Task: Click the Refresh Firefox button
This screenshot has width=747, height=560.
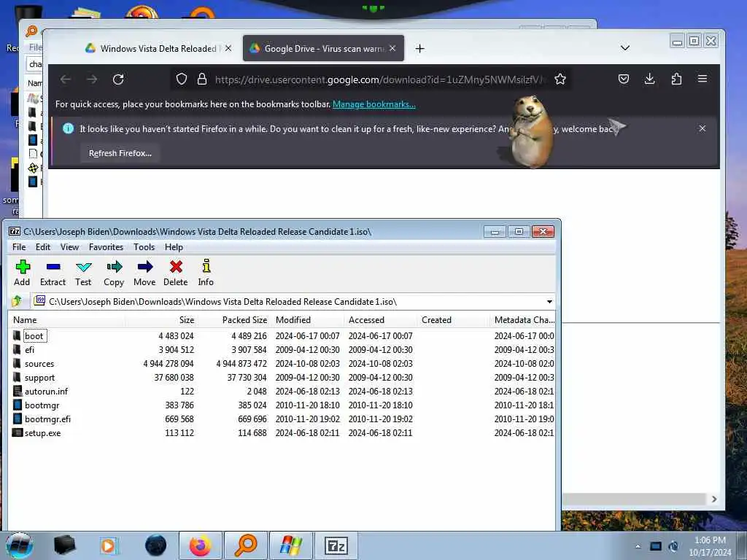Action: point(120,153)
